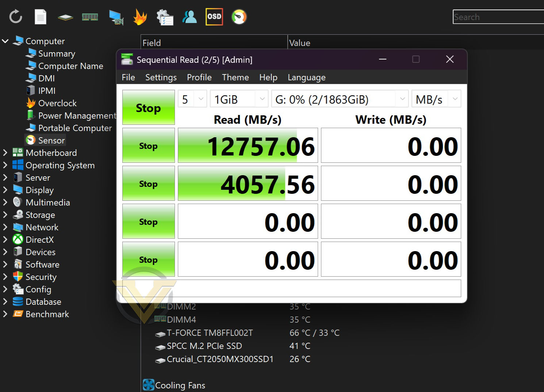
Task: Open the Report document icon
Action: click(x=41, y=17)
